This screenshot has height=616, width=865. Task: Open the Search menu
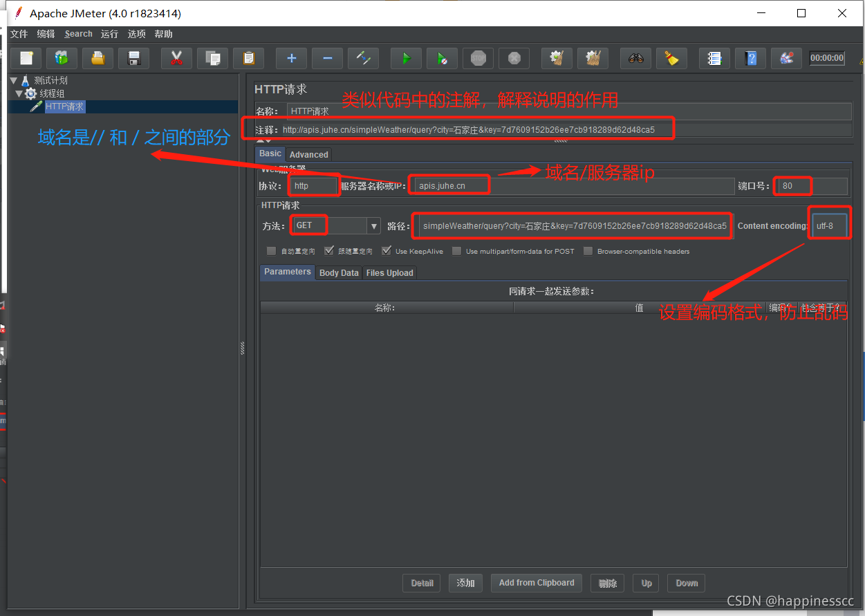click(78, 34)
